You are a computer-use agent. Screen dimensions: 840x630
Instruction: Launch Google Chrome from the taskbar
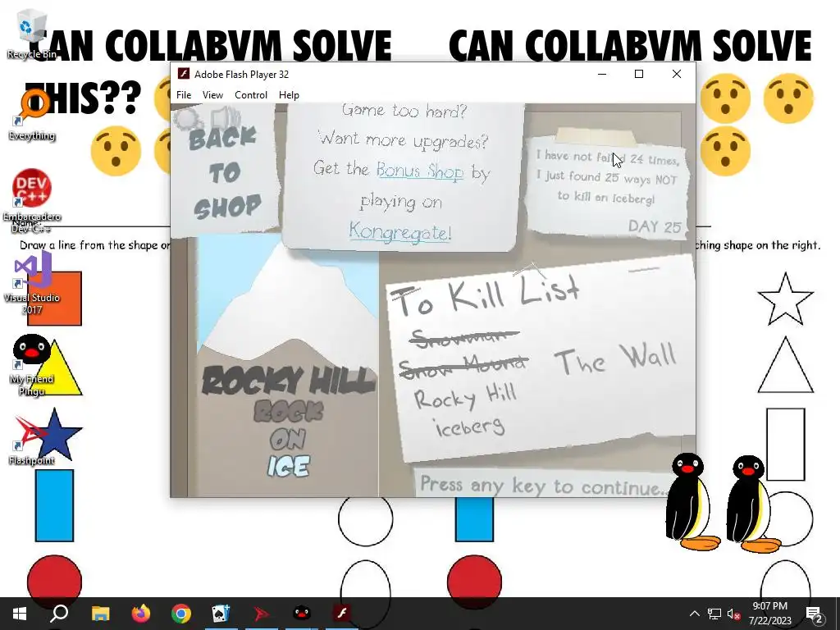coord(181,614)
